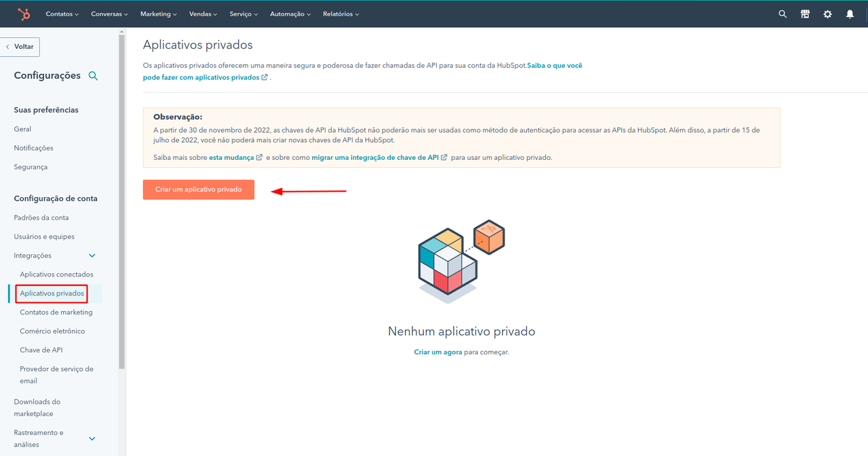Select Segurança in sidebar
The image size is (868, 456).
(31, 167)
